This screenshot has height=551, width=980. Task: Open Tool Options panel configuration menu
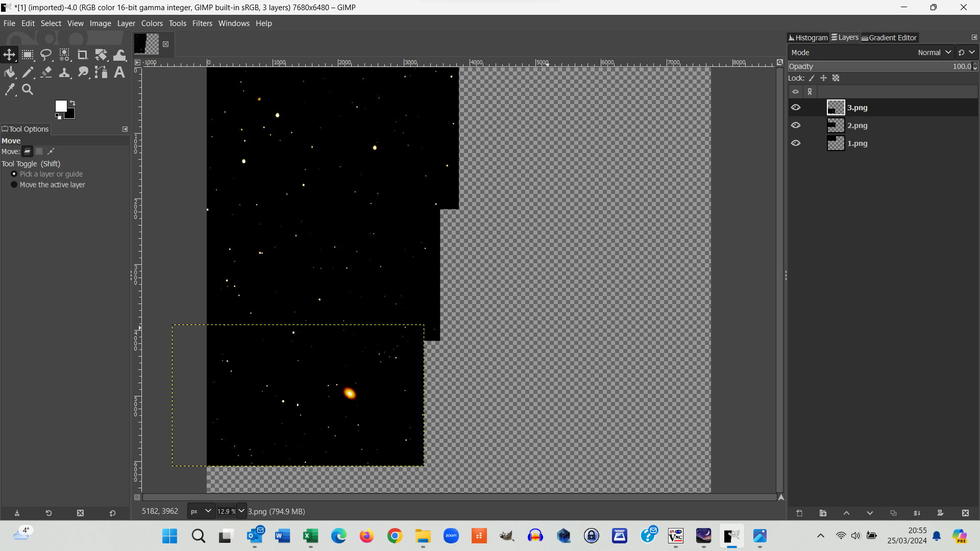pos(125,129)
